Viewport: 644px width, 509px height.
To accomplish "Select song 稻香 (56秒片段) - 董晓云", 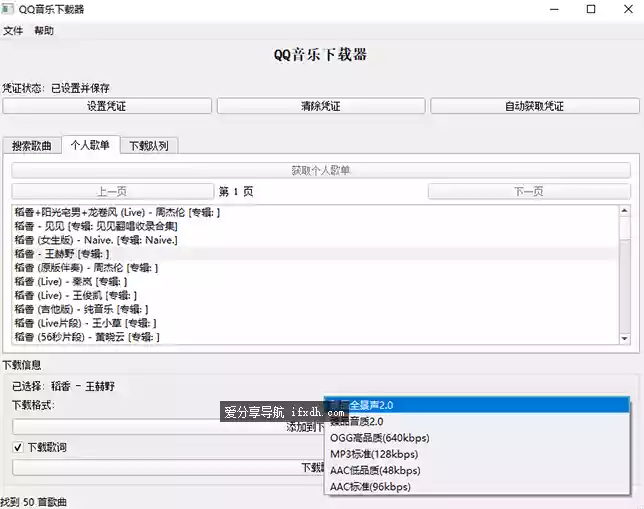I will [x=315, y=337].
